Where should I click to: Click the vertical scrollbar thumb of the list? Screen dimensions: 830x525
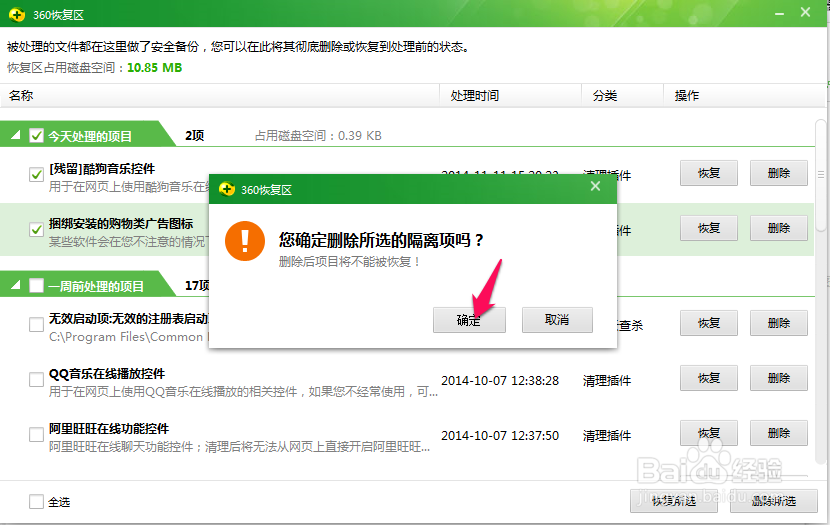coord(820,175)
